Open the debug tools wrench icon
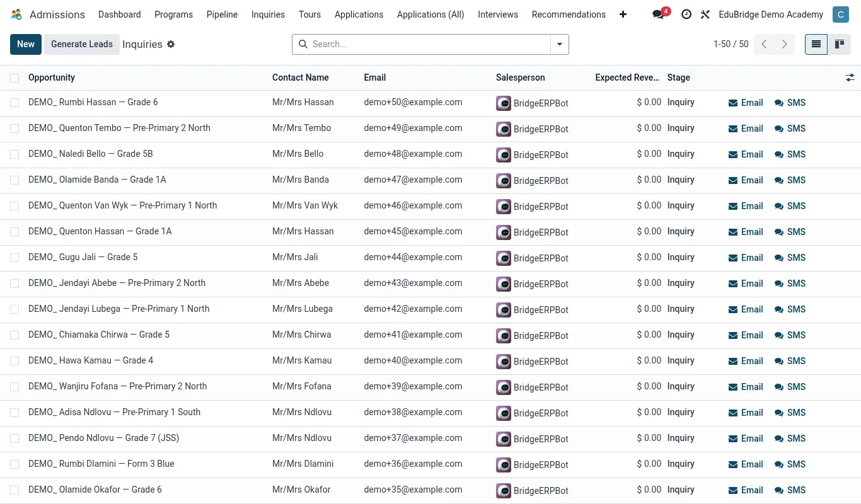861x504 pixels. click(705, 14)
